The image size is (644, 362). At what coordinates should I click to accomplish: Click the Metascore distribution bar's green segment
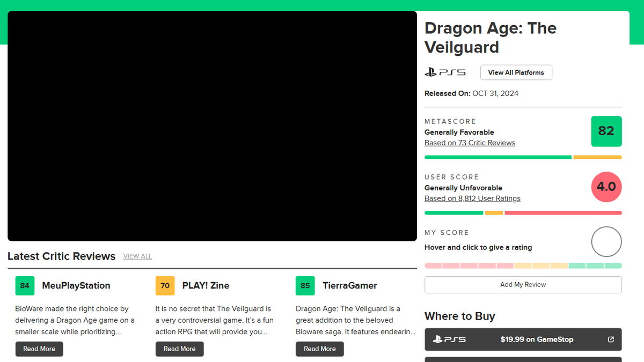click(x=498, y=158)
